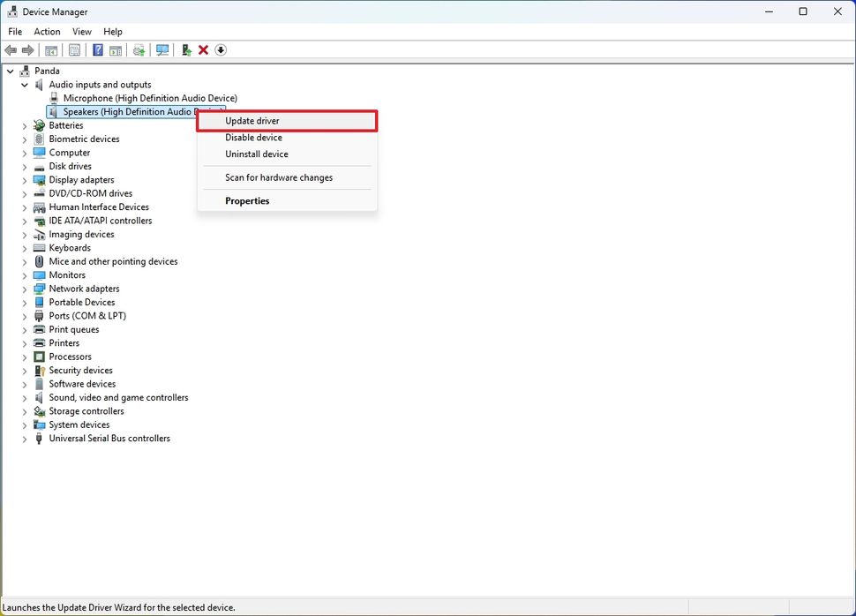The height and width of the screenshot is (616, 856).
Task: Click the Scan for hardware changes icon
Action: coord(139,49)
